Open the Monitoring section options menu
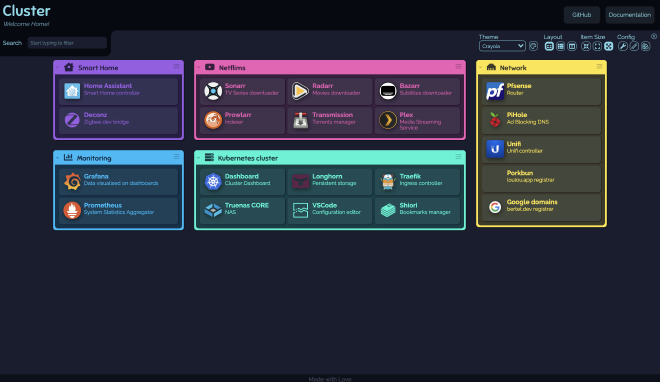The width and height of the screenshot is (660, 382). [x=176, y=157]
